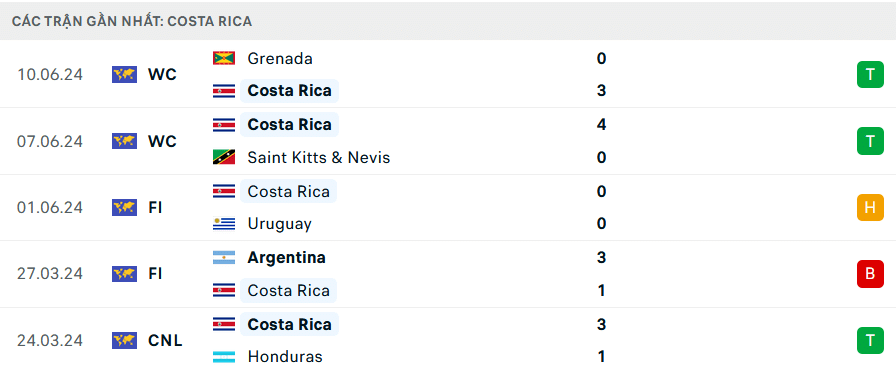Click world map icon for 10.06.24 match
The height and width of the screenshot is (373, 896).
tap(124, 74)
